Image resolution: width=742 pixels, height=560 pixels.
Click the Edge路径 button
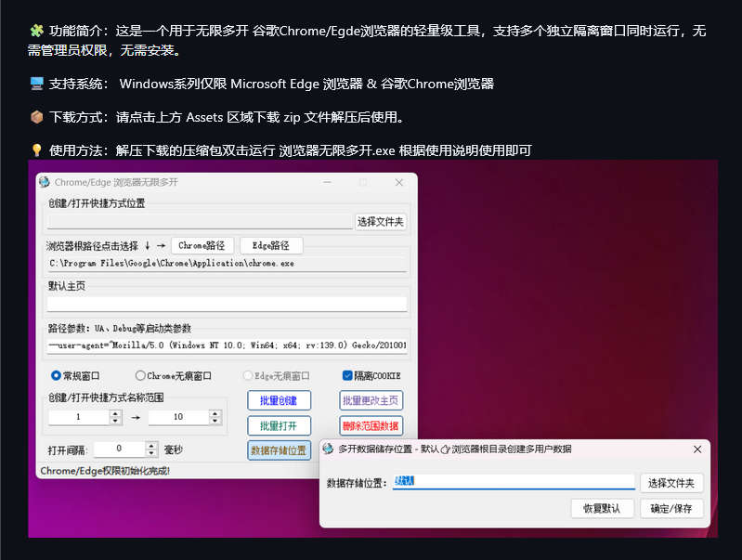(x=271, y=245)
